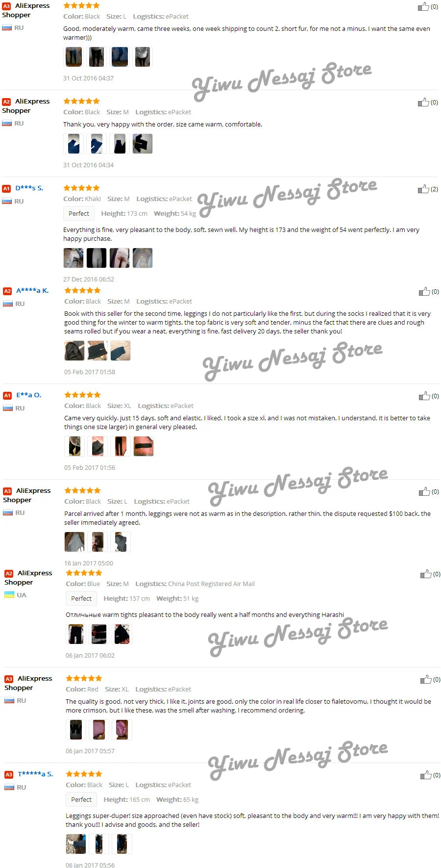Open D***s S. reviewer profile link
This screenshot has height=868, width=441.
pyautogui.click(x=29, y=188)
